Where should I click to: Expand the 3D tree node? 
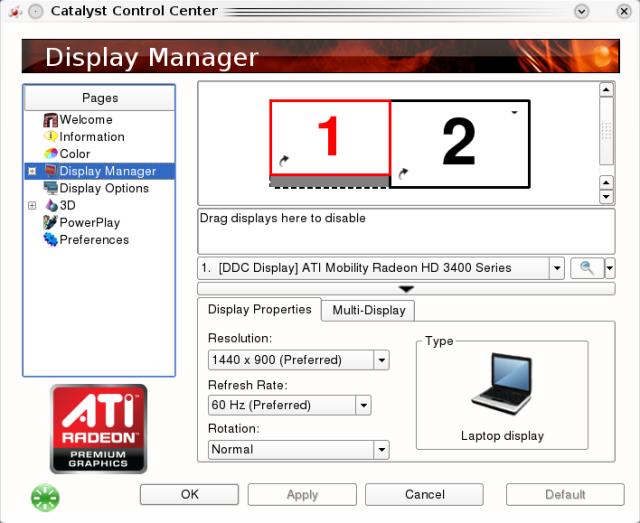point(32,205)
